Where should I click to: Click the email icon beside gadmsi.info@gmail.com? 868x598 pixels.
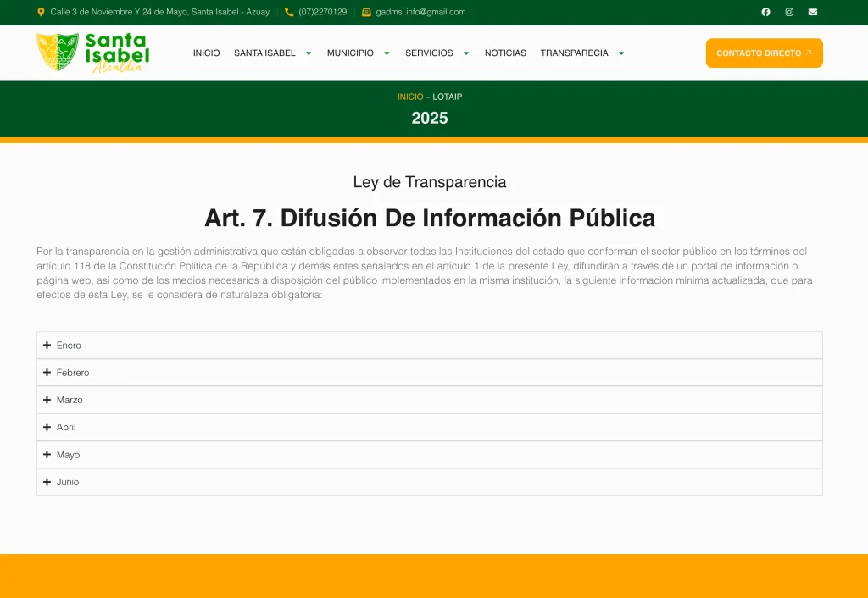point(365,12)
